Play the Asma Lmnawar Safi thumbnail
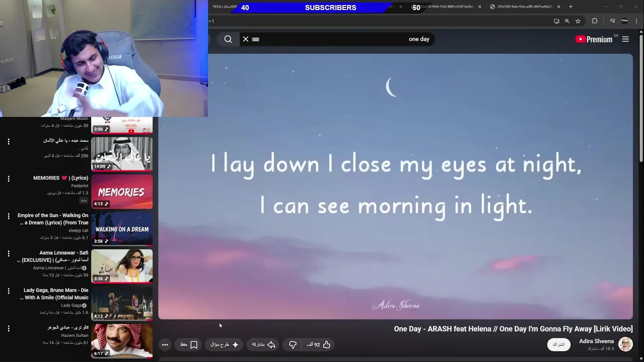Viewport: 644px width, 362px height. 122,266
